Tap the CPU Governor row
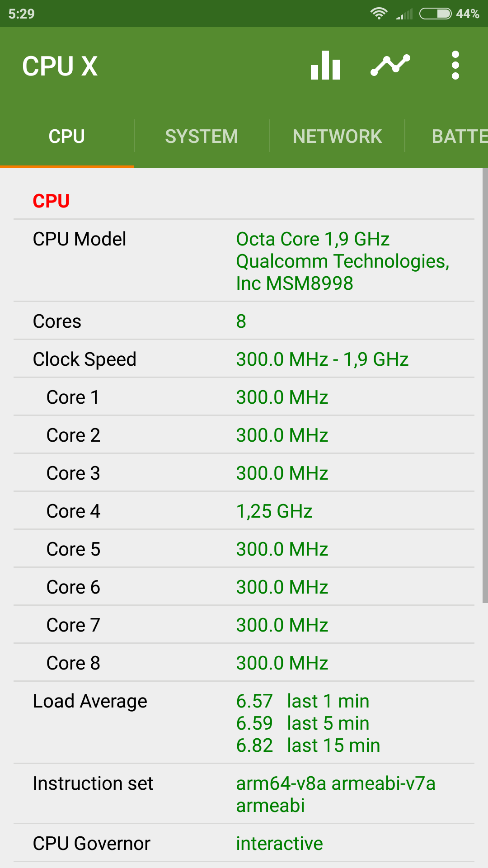 click(x=244, y=843)
